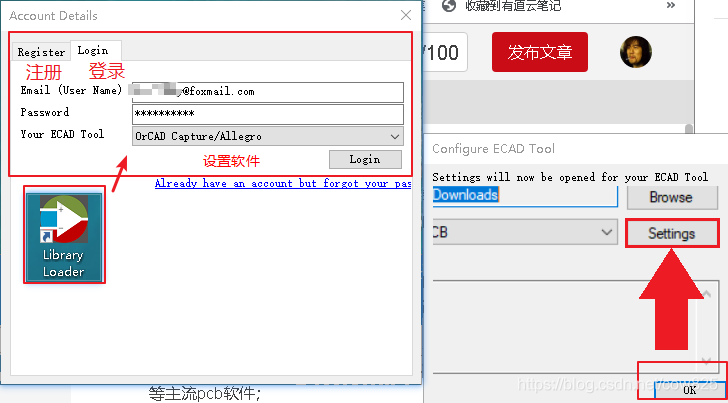Switch to the Register tab

(41, 52)
